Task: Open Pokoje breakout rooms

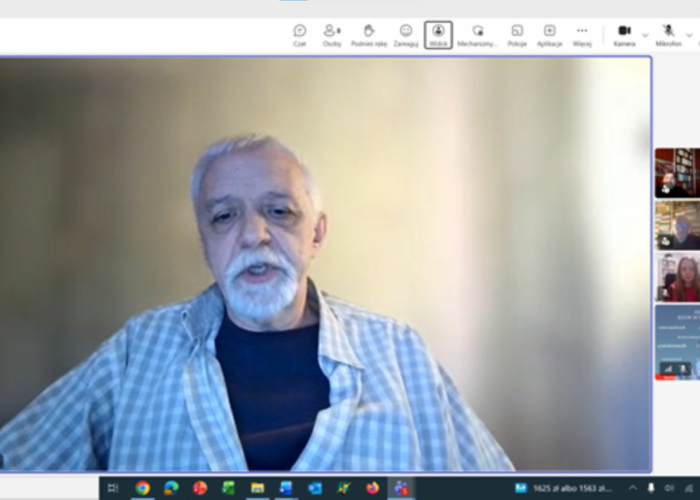Action: click(x=517, y=35)
